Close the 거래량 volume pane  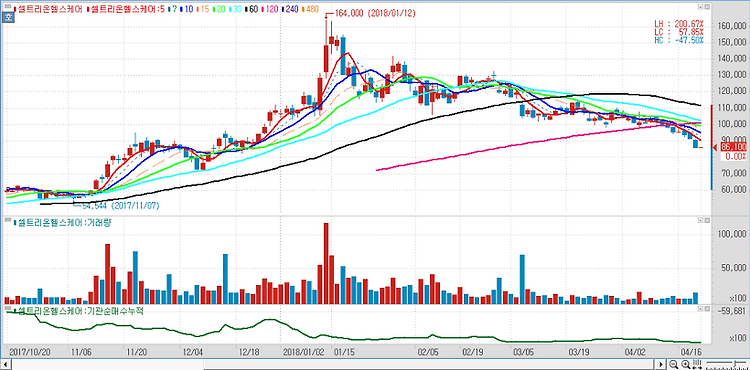point(706,221)
